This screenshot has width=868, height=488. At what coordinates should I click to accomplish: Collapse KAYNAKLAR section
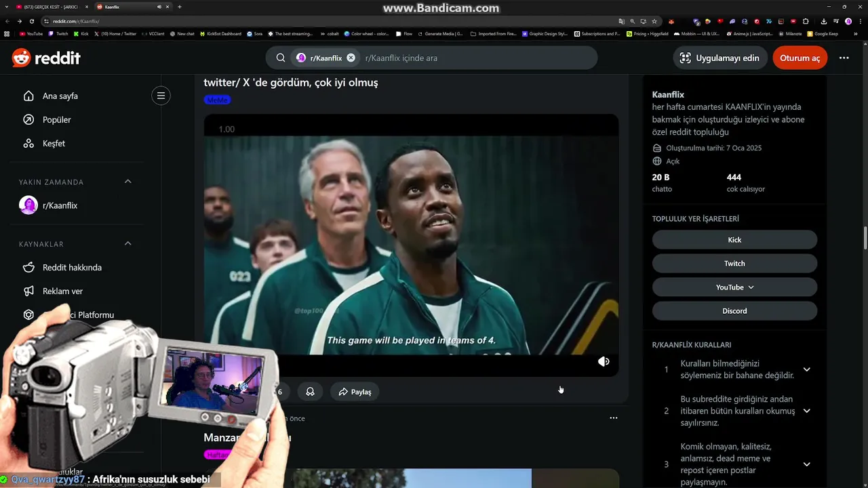[x=127, y=243]
